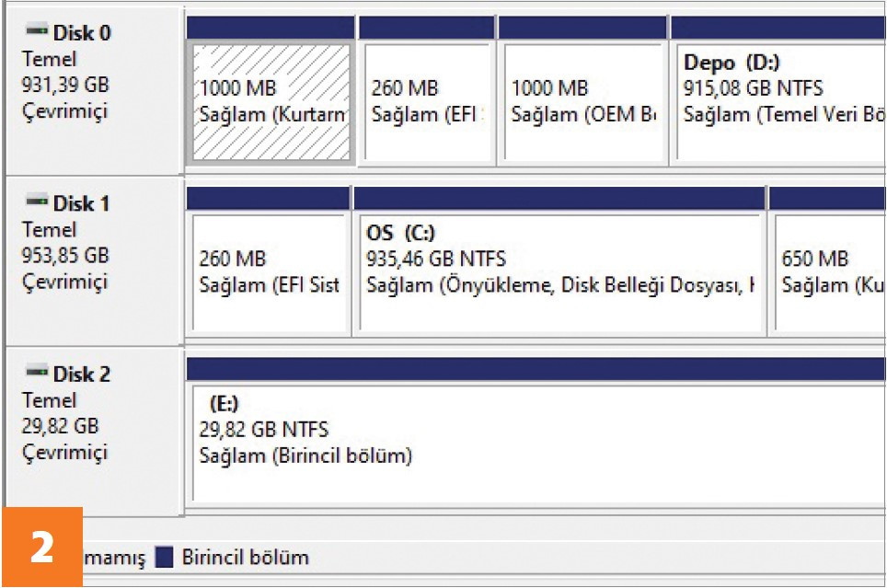The height and width of the screenshot is (588, 887).
Task: Select the 1000 MB OEM partition
Action: [582, 102]
